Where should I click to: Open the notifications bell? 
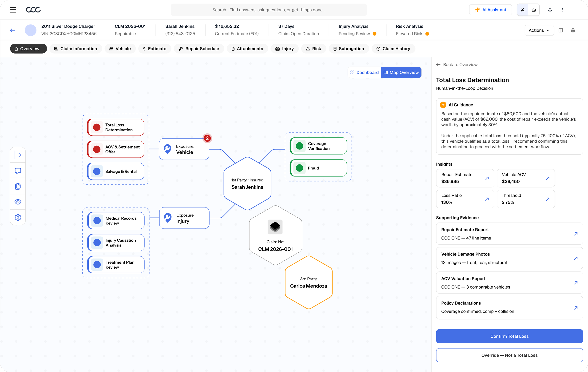(x=550, y=10)
